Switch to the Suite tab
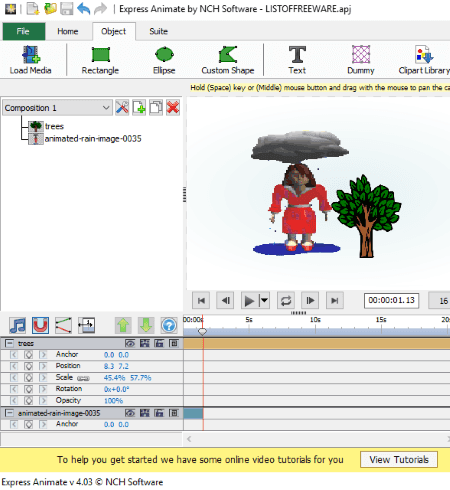The image size is (450, 490). coord(158,31)
